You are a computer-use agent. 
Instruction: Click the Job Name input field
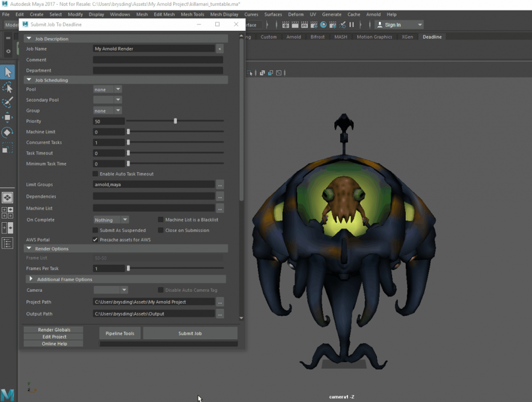tap(154, 49)
